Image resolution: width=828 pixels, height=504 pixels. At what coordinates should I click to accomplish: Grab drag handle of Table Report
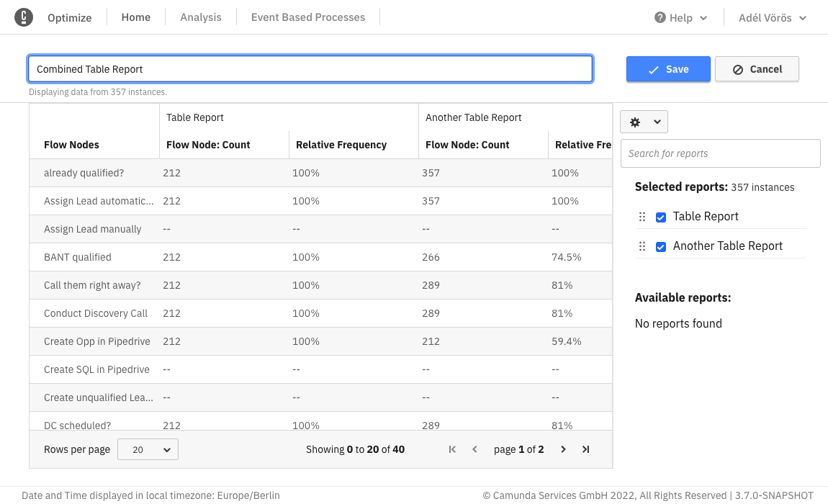coord(642,217)
